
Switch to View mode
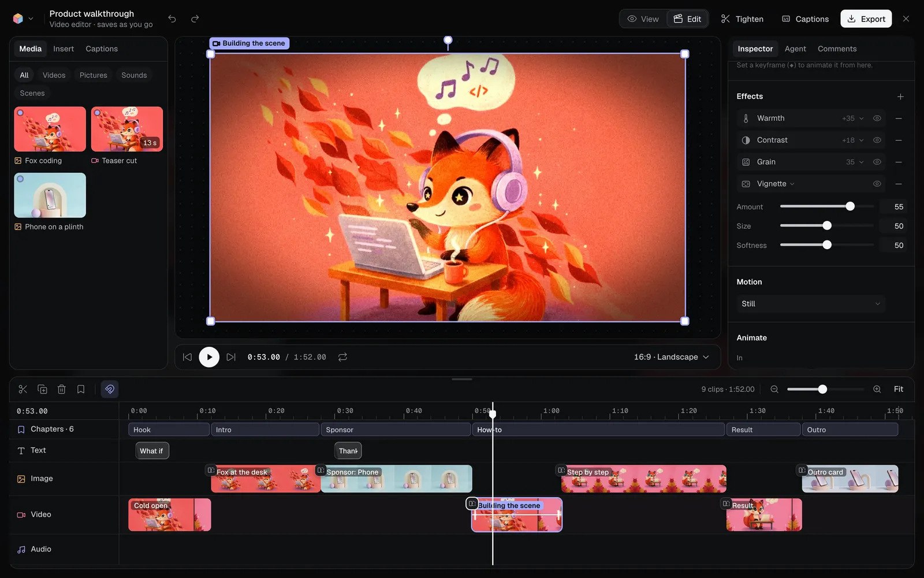coord(643,19)
